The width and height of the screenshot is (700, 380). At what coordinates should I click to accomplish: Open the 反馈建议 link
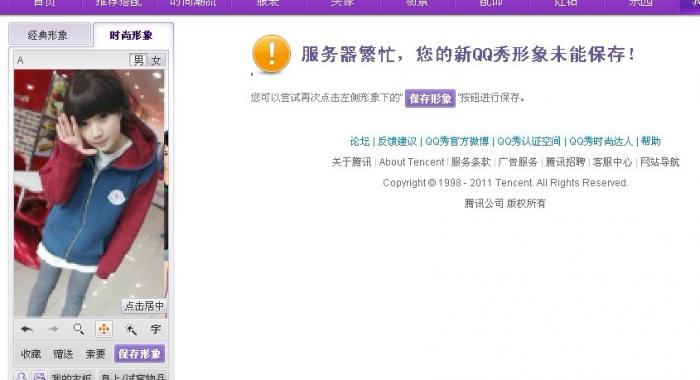(397, 142)
